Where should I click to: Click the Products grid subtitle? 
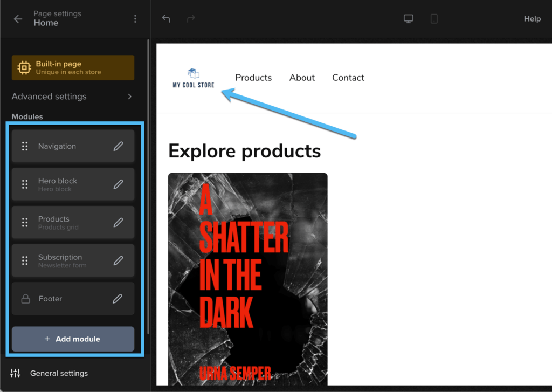click(x=58, y=228)
